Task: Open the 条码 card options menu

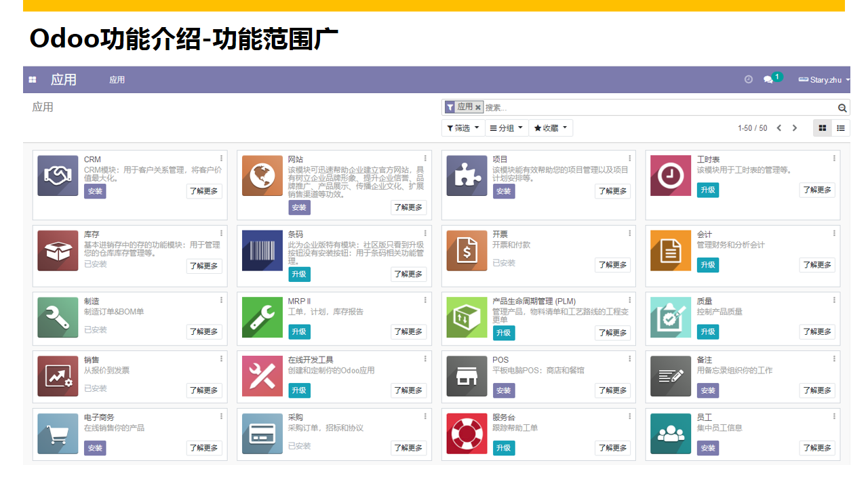Action: click(x=425, y=233)
